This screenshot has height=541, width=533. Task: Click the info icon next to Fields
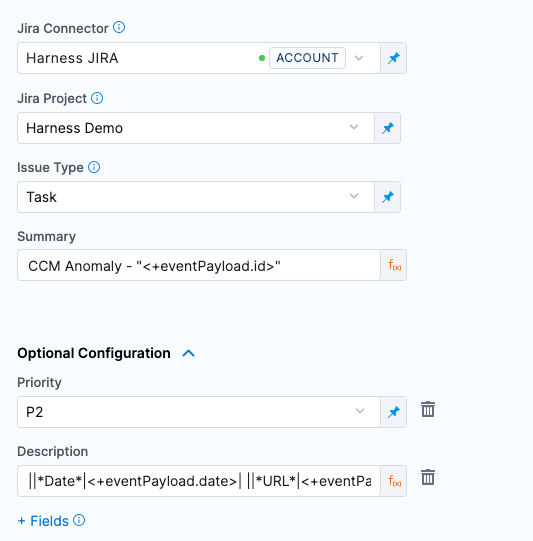(79, 520)
